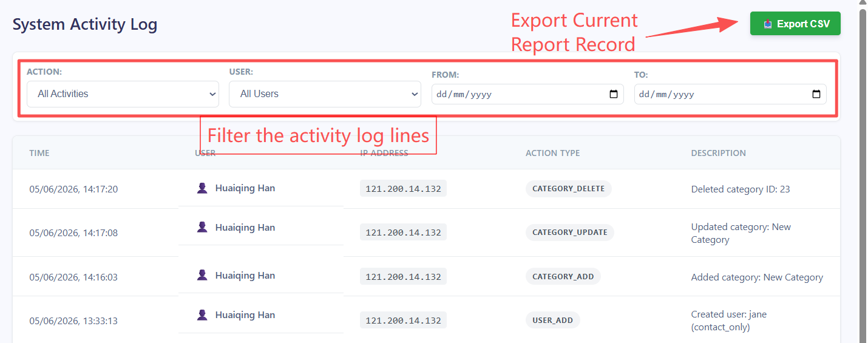Open the FROM date calendar picker icon
The image size is (868, 343).
click(614, 94)
